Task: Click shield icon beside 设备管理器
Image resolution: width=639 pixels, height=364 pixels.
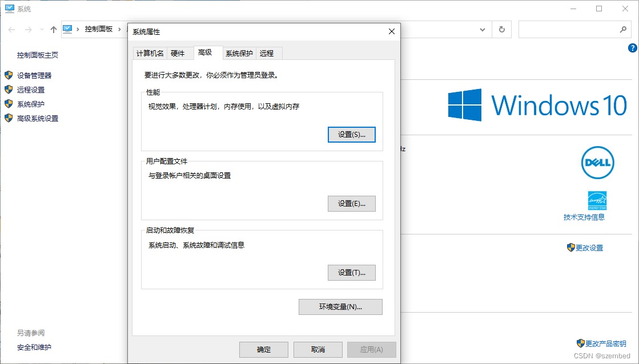Action: point(9,75)
